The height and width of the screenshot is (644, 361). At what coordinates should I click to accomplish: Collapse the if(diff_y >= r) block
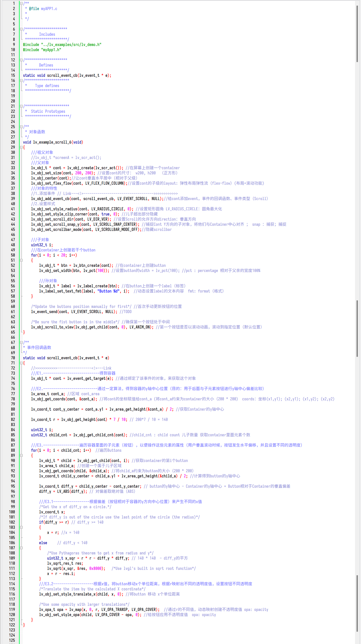(x=21, y=527)
